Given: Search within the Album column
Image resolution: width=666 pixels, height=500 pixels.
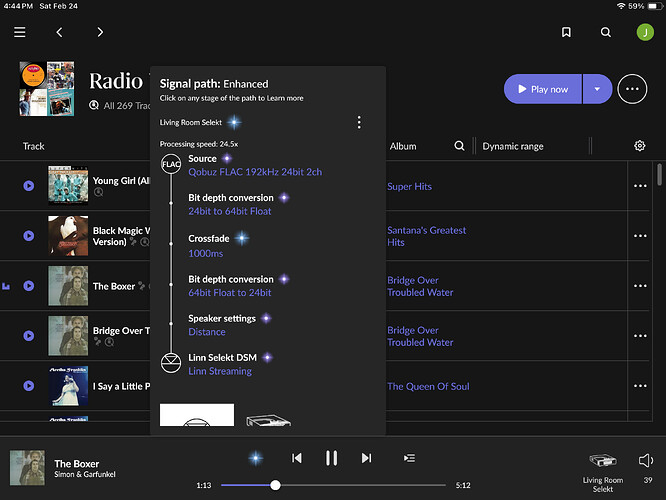Looking at the screenshot, I should 459,146.
